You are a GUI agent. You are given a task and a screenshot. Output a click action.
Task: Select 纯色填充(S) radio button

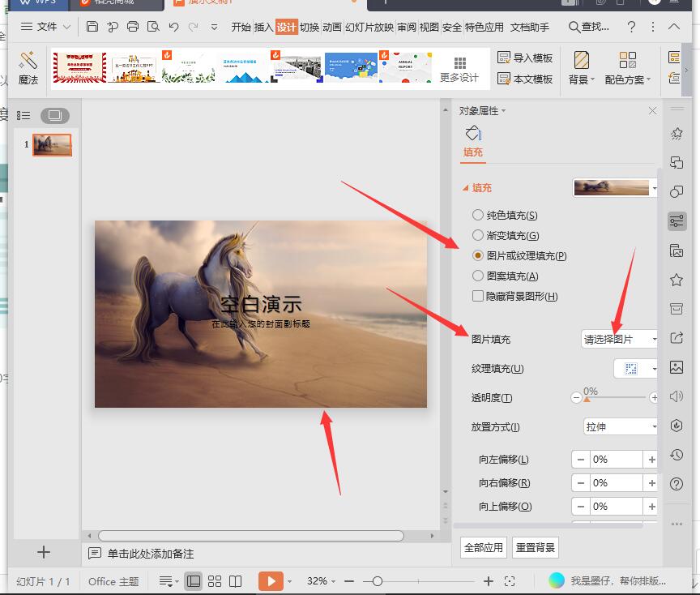click(478, 216)
